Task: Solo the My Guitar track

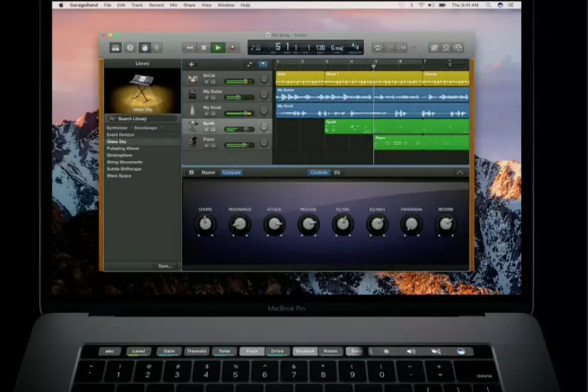Action: 214,97
